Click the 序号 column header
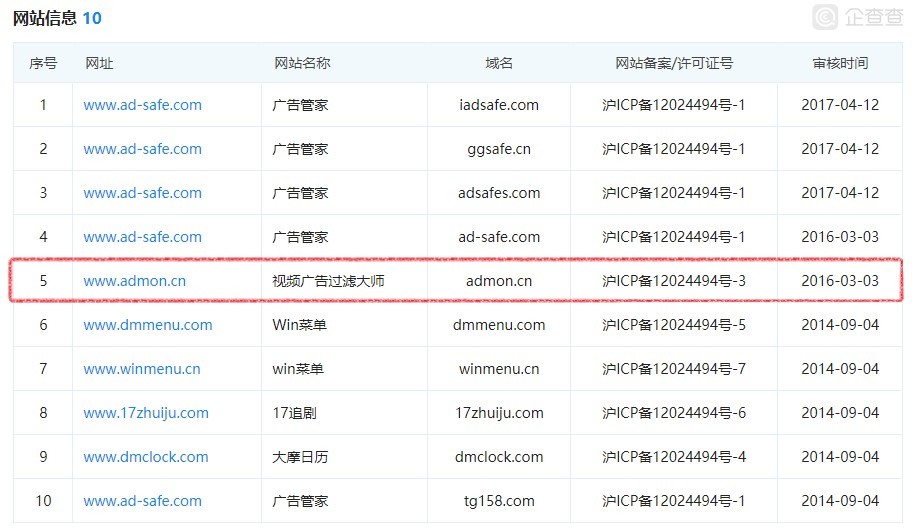The width and height of the screenshot is (915, 531). [x=43, y=63]
